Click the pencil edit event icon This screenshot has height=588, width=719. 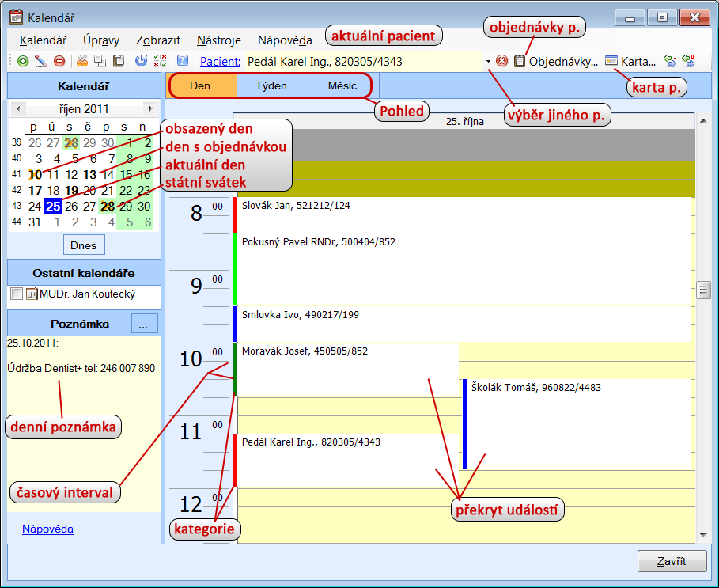(x=41, y=61)
